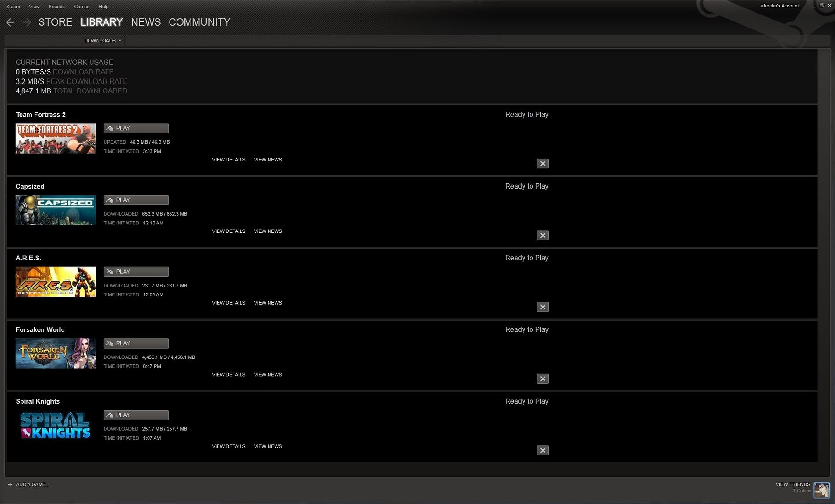Select the A.R.E.S. game banner
This screenshot has width=835, height=504.
56,282
